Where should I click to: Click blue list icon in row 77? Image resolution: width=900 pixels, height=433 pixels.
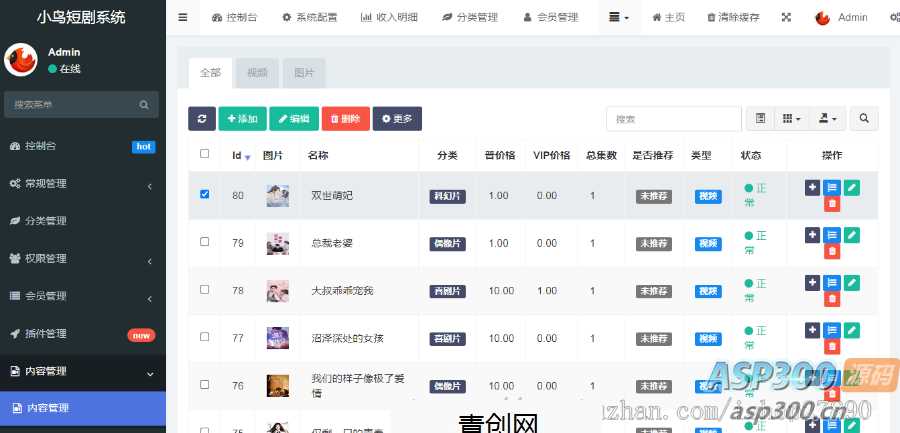(832, 330)
